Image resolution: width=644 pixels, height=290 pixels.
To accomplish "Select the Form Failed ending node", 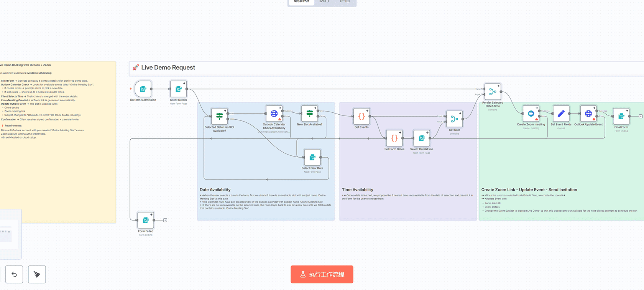I will click(x=146, y=220).
